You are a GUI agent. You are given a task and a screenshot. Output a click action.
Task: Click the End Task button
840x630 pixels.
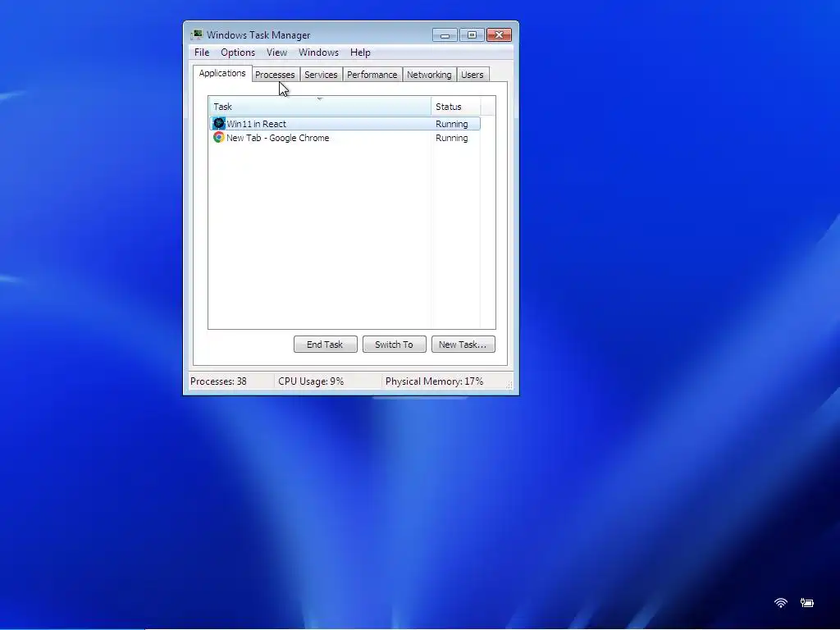pos(325,345)
